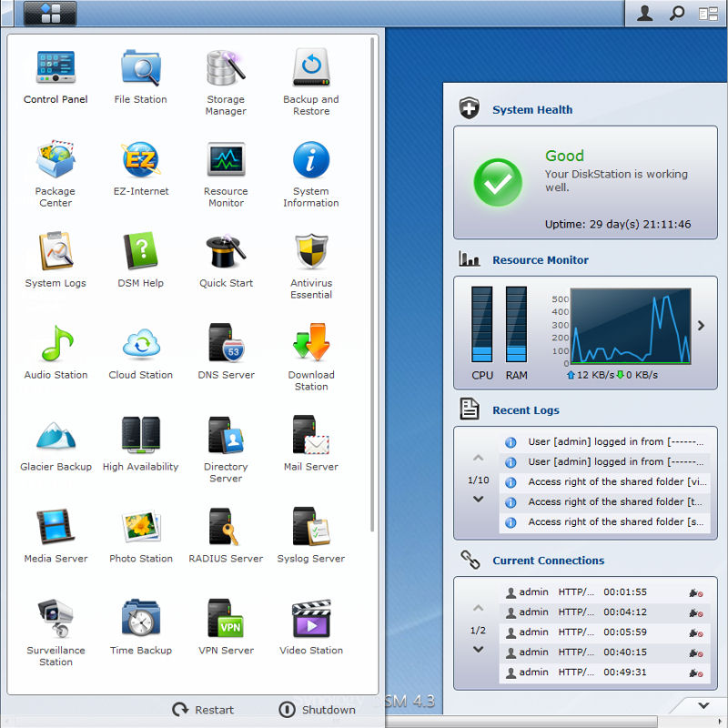Click the RAM usage bar

(x=516, y=324)
